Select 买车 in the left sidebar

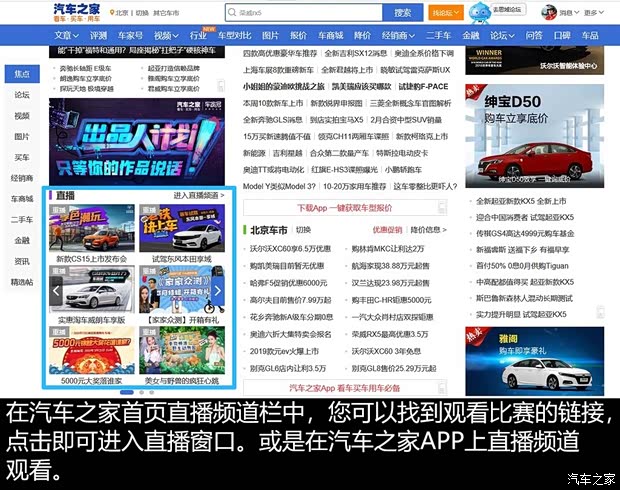tap(22, 157)
